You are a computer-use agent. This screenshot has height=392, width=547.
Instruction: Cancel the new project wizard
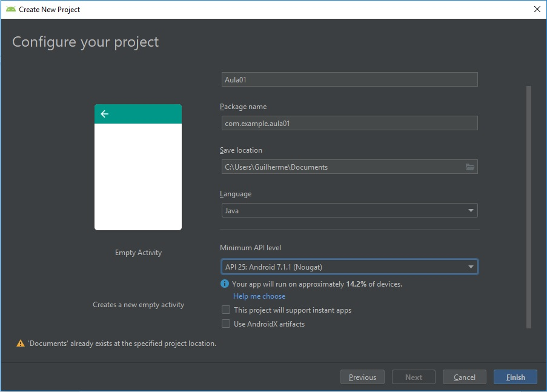[465, 377]
